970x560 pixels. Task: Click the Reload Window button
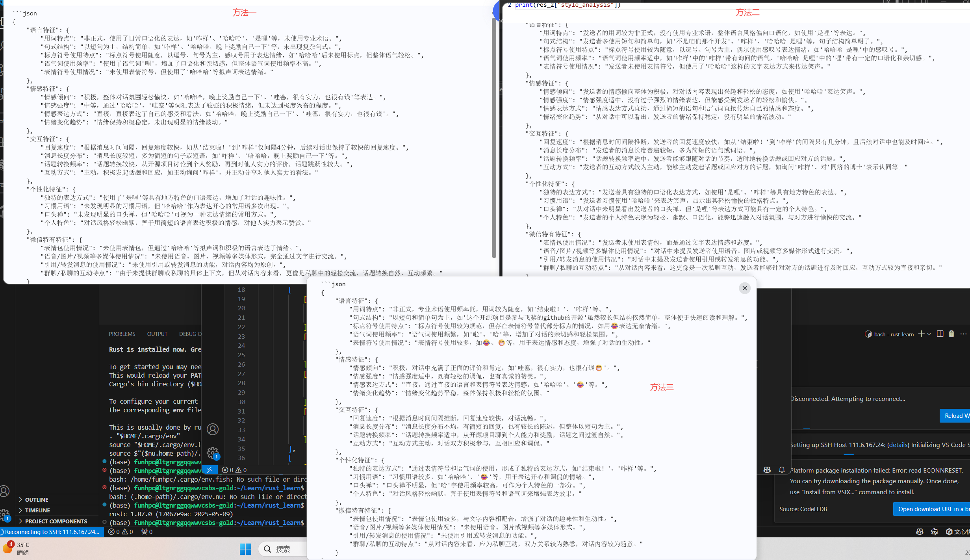coord(954,416)
